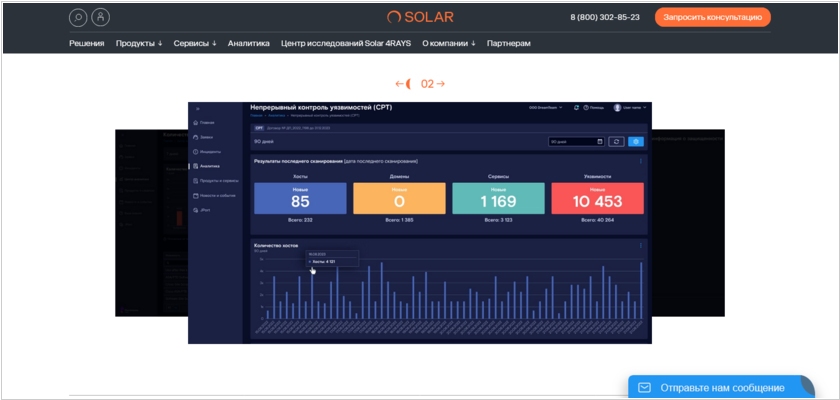Image resolution: width=840 pixels, height=400 pixels.
Task: Select Аналитика in dashboard sidebar
Action: click(206, 166)
